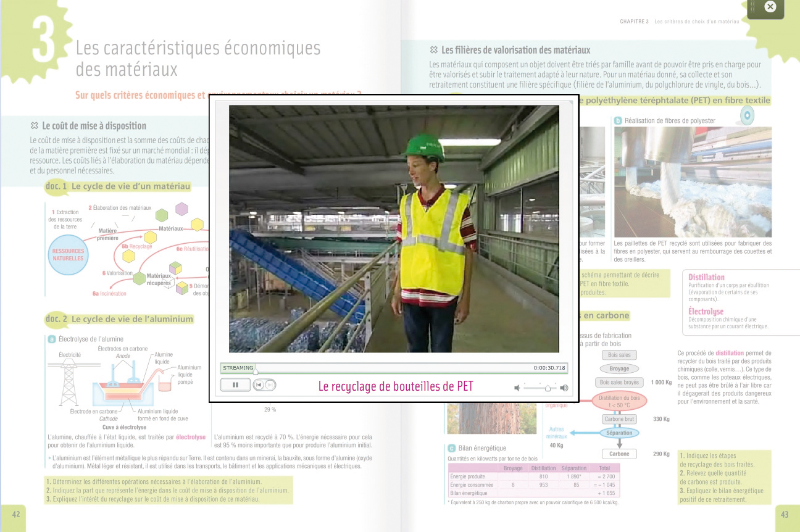Click the 'RESSOURCES NATURELLES' circle in doc. 1
Screen dimensions: 800x532
point(68,255)
